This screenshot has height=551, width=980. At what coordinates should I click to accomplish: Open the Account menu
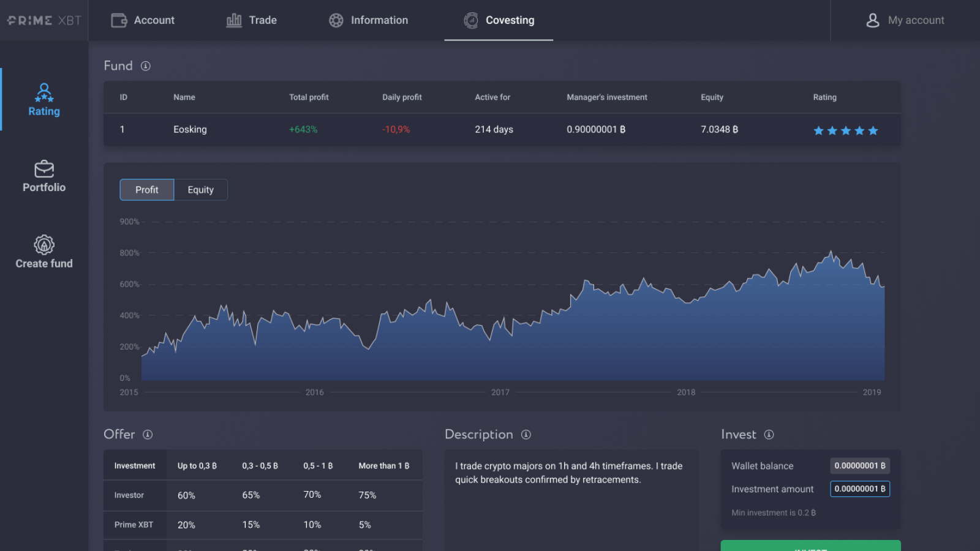(143, 20)
